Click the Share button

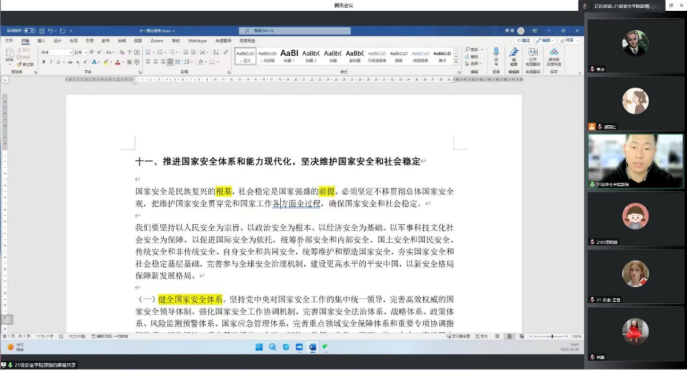click(x=569, y=40)
